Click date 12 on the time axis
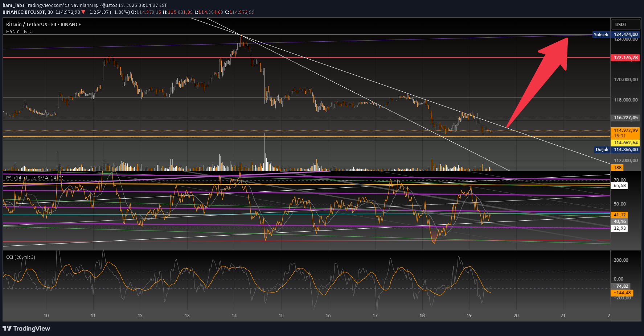Screen dimensions: 644x336 (140, 316)
